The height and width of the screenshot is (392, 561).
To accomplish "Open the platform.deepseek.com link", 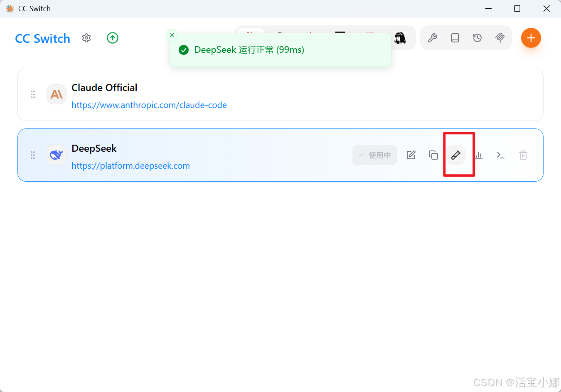I will (x=130, y=166).
